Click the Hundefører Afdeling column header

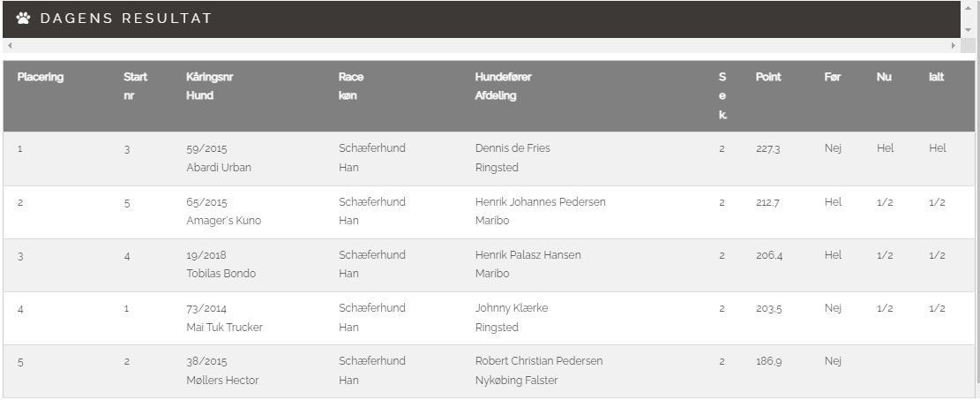click(x=503, y=87)
